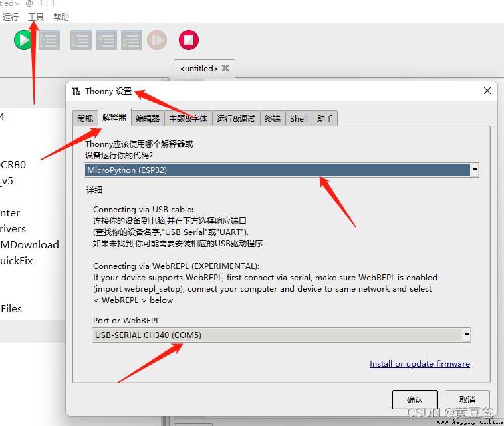The image size is (504, 426).
Task: Open the 帮助 menu
Action: pyautogui.click(x=61, y=17)
